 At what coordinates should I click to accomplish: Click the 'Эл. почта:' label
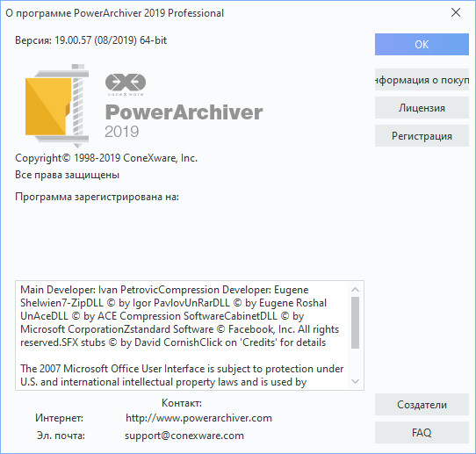tap(61, 436)
